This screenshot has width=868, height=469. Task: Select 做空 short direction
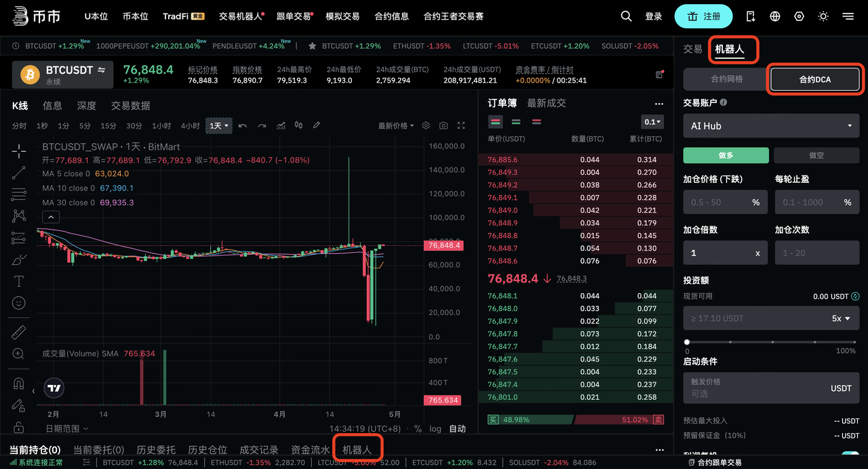[816, 155]
